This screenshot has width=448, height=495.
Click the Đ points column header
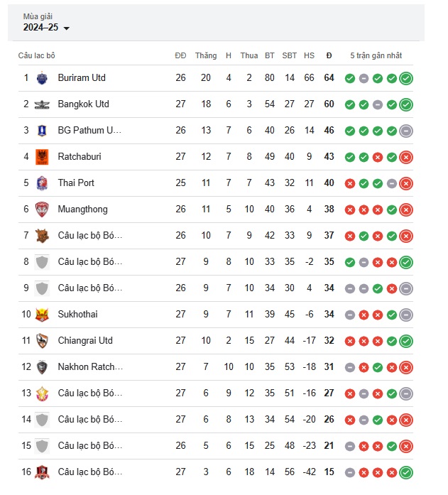[x=329, y=55]
